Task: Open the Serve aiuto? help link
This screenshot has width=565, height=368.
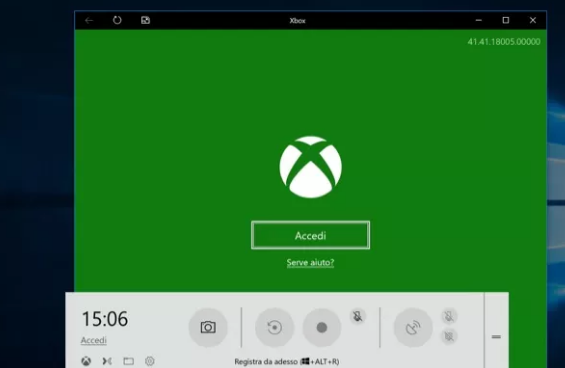Action: (x=310, y=262)
